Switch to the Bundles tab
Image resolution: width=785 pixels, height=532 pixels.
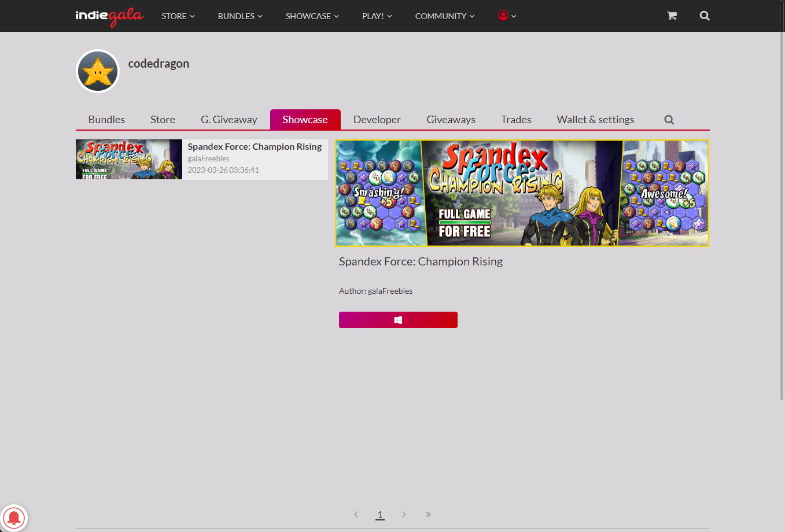click(x=106, y=120)
